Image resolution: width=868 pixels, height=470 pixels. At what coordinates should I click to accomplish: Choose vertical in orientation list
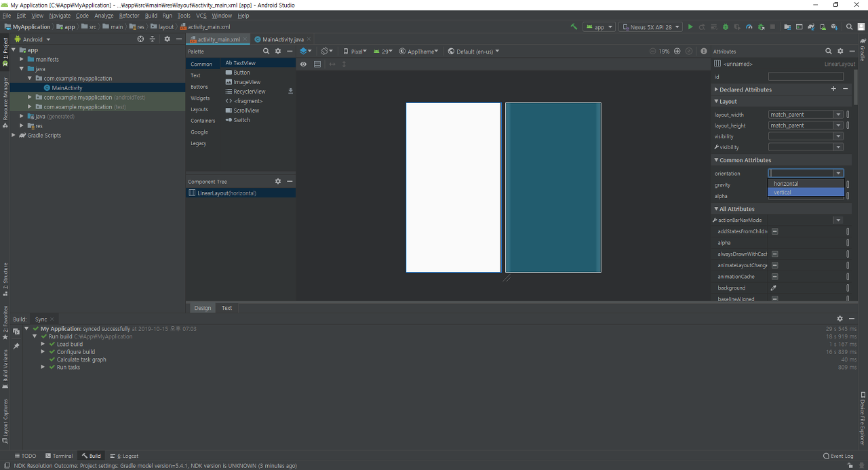click(x=806, y=193)
